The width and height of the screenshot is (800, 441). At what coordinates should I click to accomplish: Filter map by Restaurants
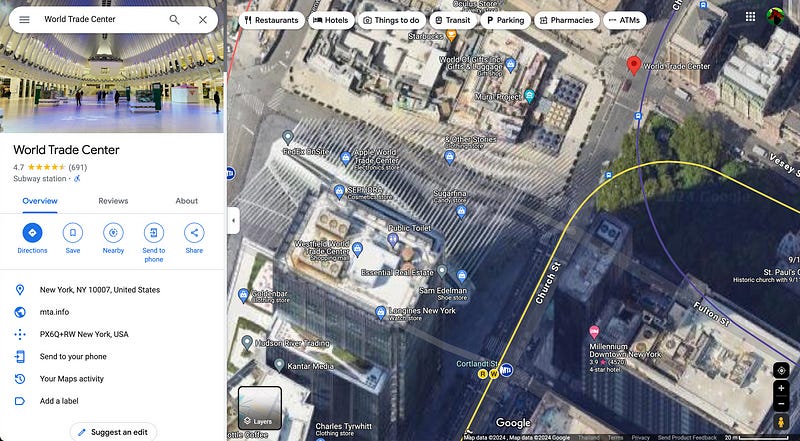tap(271, 20)
